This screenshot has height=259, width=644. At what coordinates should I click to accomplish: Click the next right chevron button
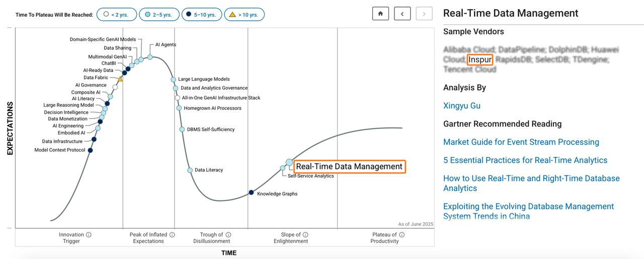424,14
